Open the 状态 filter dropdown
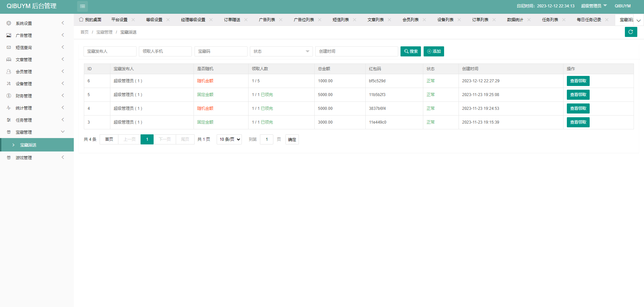 tap(281, 51)
